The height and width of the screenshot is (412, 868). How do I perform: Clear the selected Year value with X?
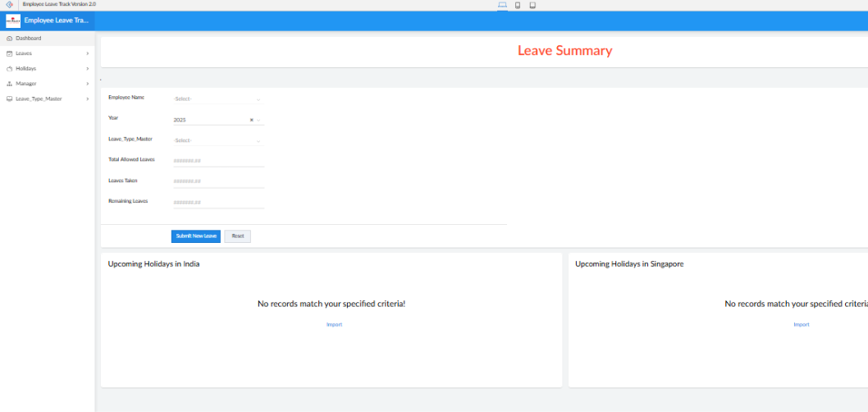pos(251,120)
